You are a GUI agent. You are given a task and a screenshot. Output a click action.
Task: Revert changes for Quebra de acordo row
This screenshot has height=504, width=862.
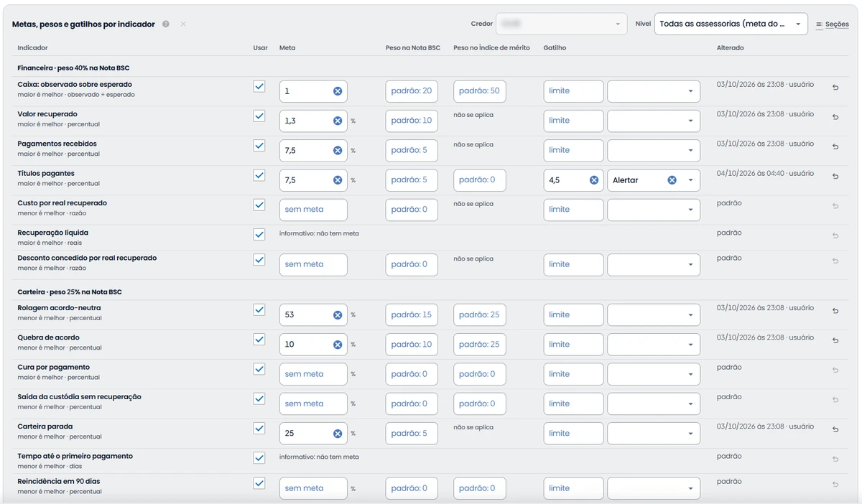[835, 341]
